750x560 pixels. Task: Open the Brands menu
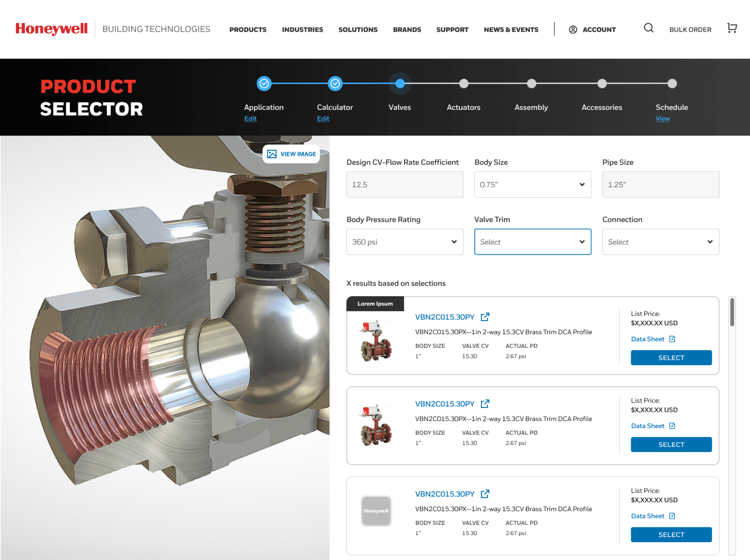pyautogui.click(x=407, y=30)
